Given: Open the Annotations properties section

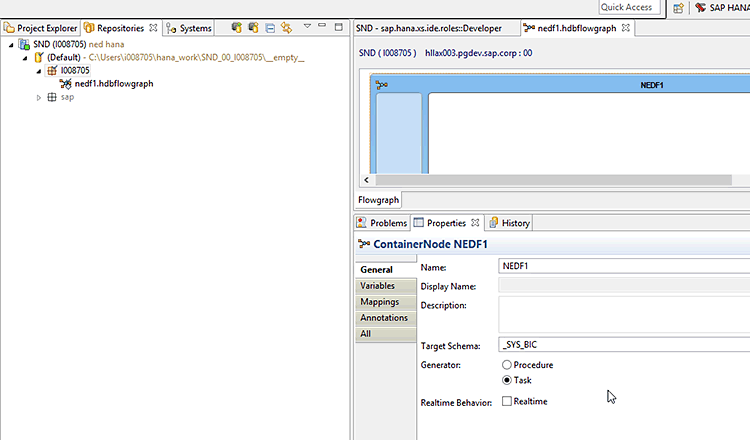Looking at the screenshot, I should click(386, 318).
